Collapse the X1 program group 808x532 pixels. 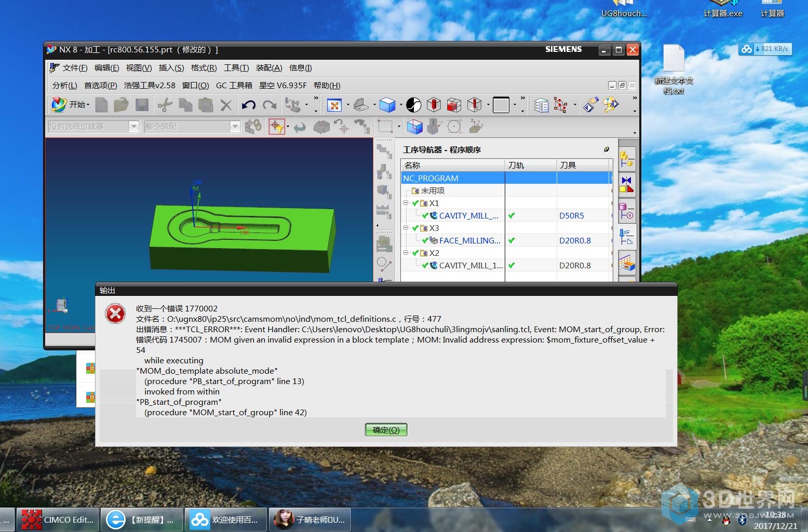(406, 203)
